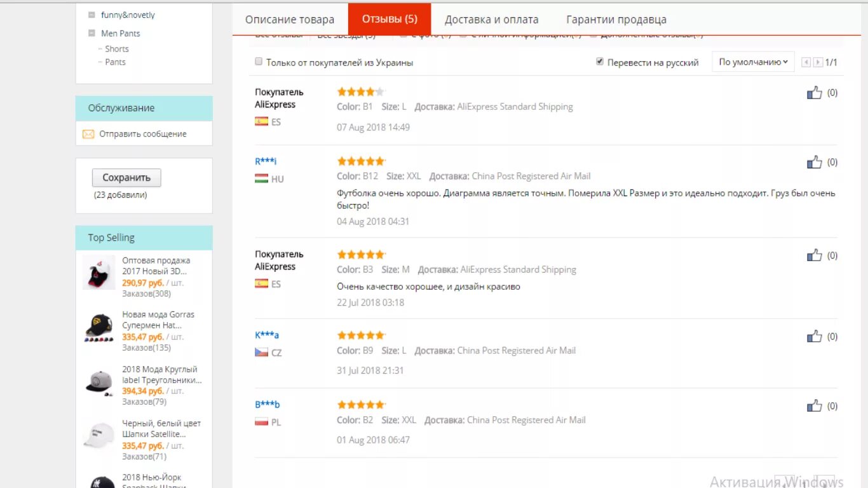The image size is (868, 488).
Task: Open the funny&novetly category link
Action: point(128,15)
